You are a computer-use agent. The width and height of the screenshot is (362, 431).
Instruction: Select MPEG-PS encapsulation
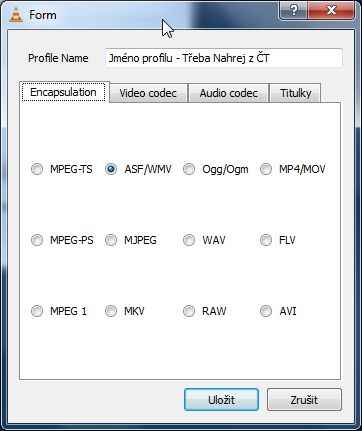tap(37, 240)
